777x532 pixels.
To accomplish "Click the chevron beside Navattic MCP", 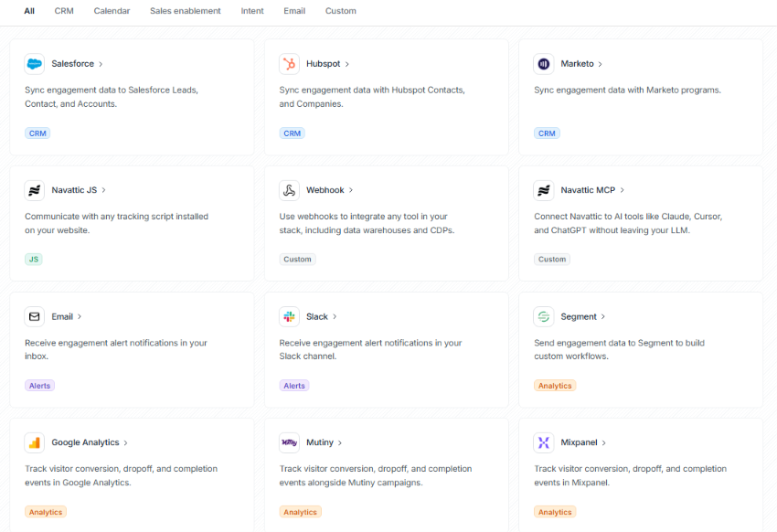I will click(x=622, y=190).
